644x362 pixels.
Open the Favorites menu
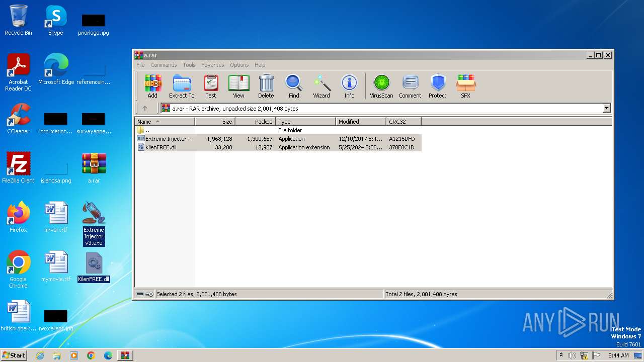tap(213, 65)
